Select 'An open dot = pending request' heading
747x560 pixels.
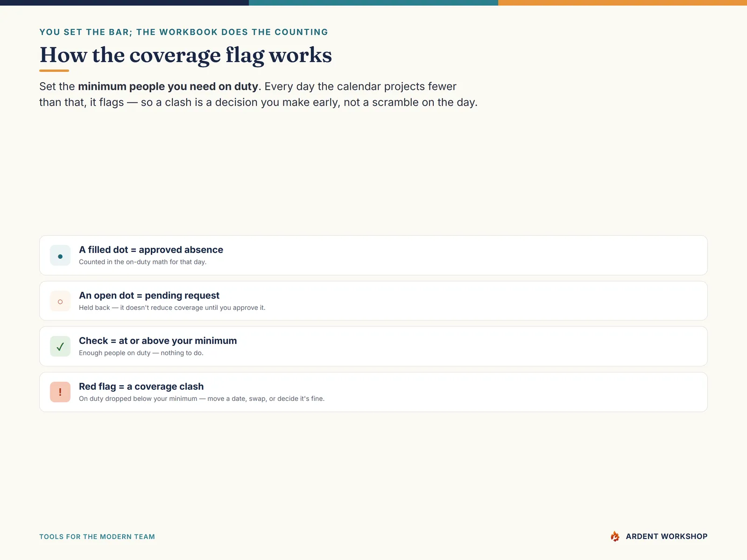pos(149,295)
